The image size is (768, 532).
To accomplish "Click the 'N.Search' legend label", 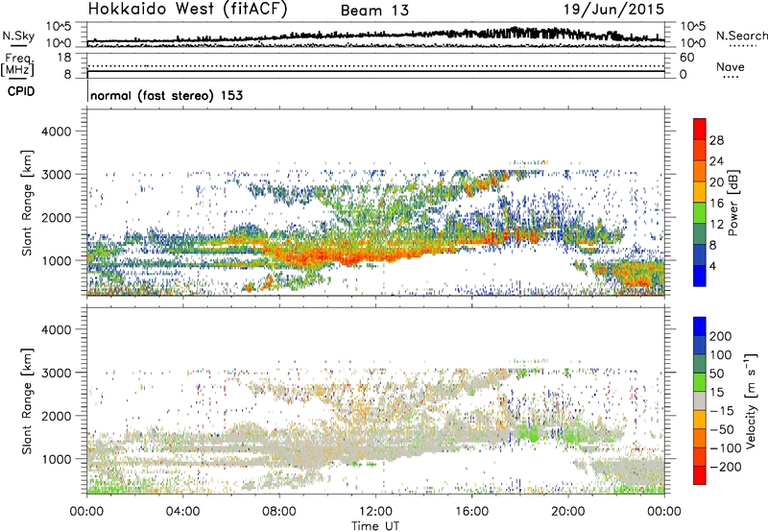I will coord(741,36).
